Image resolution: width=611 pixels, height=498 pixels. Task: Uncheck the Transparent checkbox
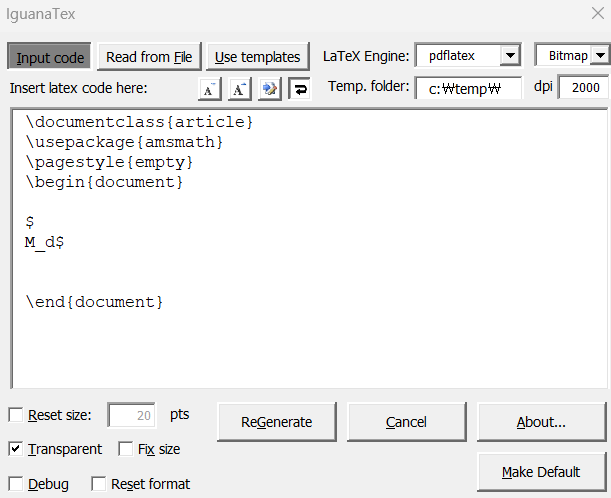[x=16, y=449]
